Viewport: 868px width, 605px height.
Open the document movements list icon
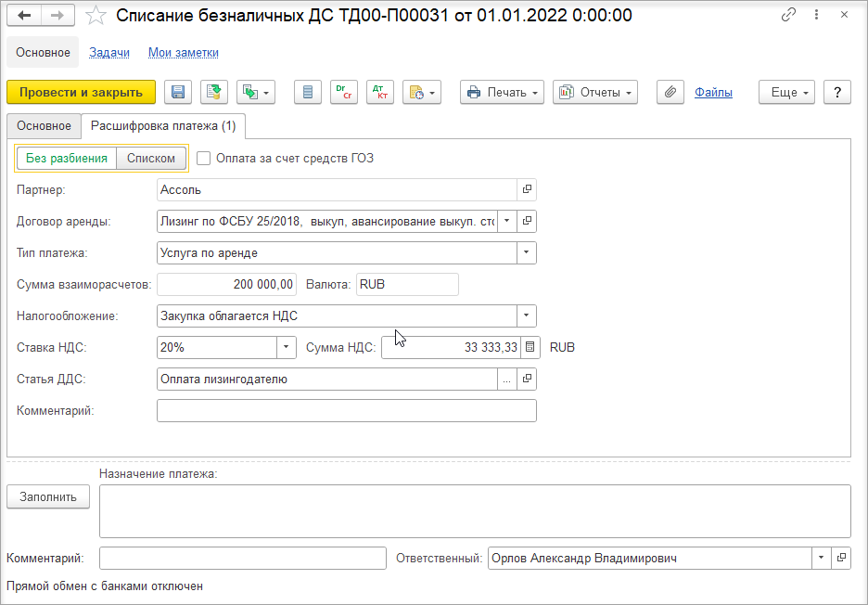pos(308,93)
